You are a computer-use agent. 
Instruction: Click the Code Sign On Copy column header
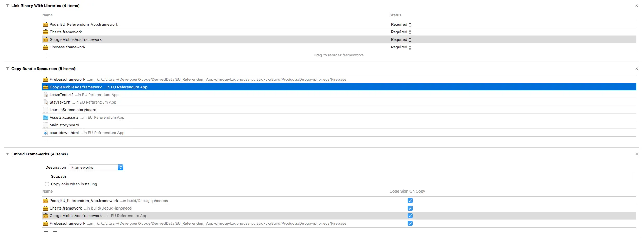click(x=407, y=191)
